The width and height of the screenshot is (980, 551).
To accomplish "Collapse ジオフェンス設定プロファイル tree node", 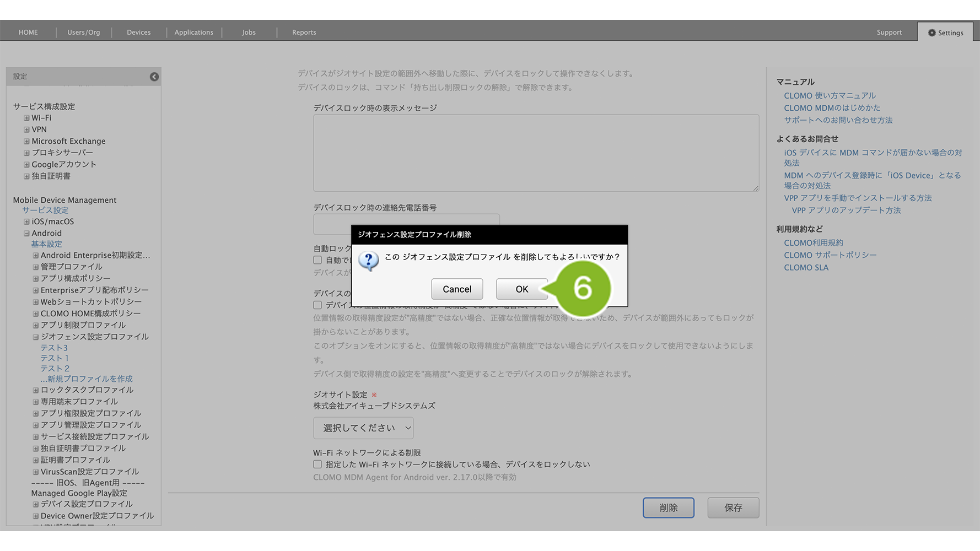I will click(35, 337).
